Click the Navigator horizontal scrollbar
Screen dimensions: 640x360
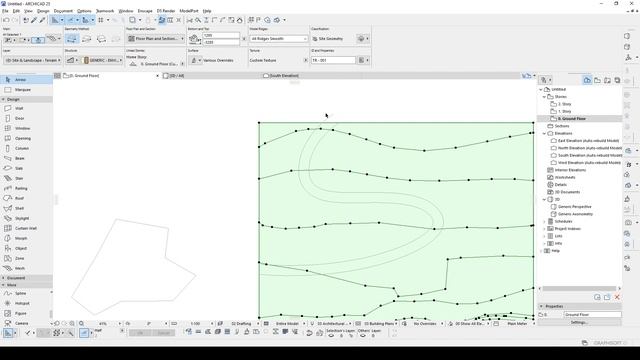(579, 289)
